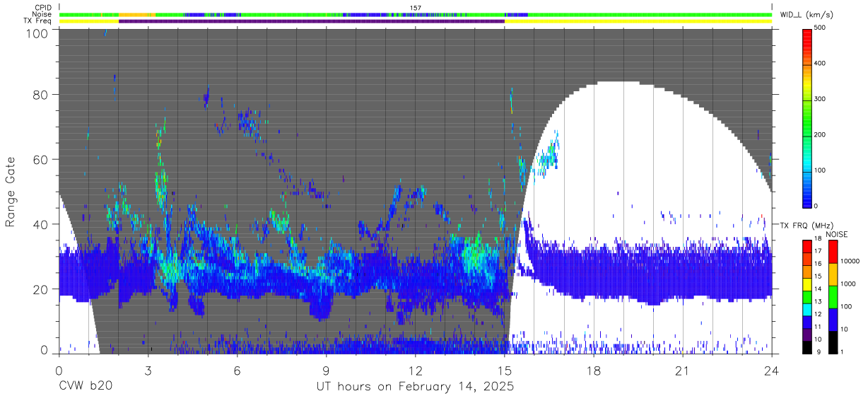Click the '1' label on the NOISE scale
Image resolution: width=868 pixels, height=401 pixels.
[x=842, y=352]
